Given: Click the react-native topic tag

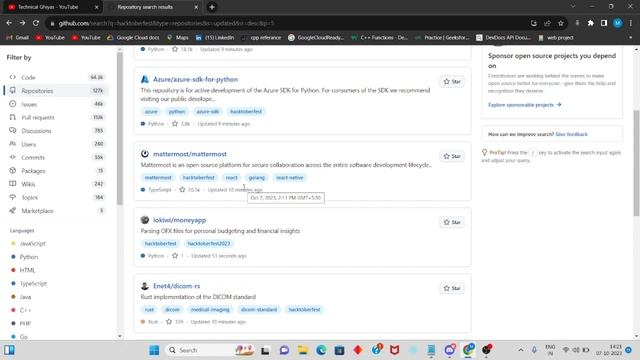Looking at the screenshot, I should click(x=289, y=178).
